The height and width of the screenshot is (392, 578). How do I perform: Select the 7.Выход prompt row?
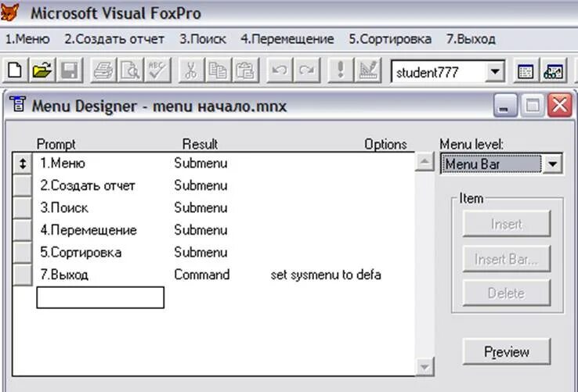(x=64, y=275)
